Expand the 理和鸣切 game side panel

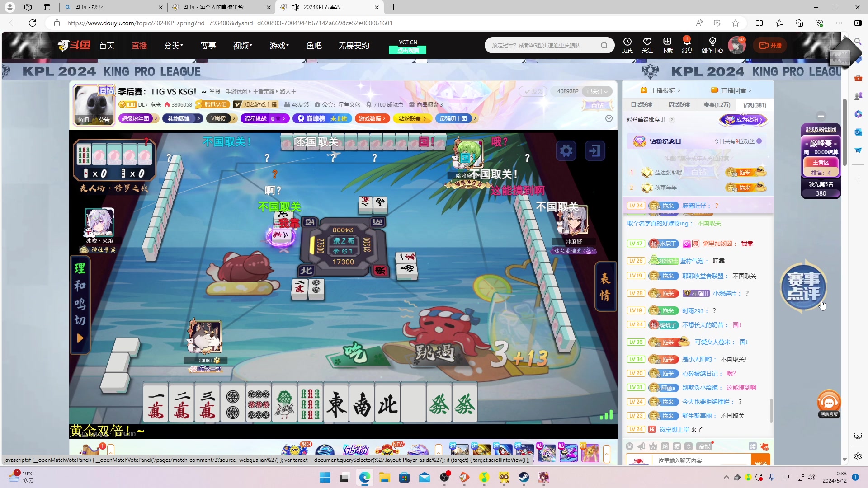(x=80, y=338)
